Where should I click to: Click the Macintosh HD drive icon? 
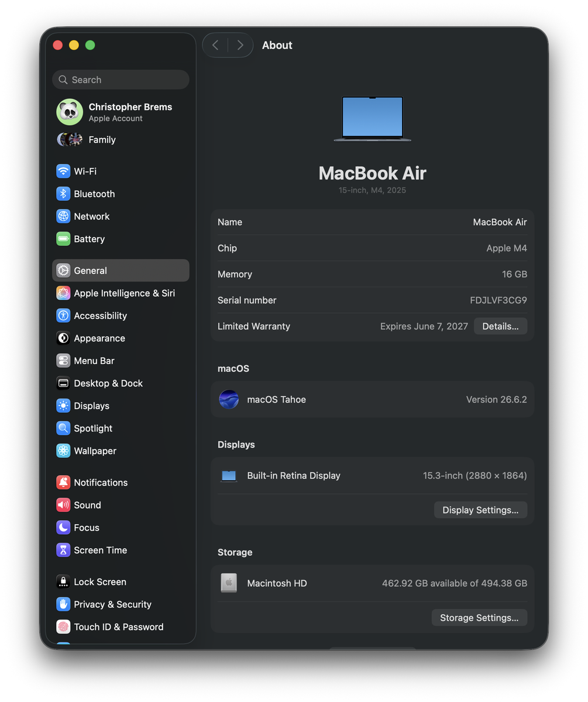tap(229, 583)
